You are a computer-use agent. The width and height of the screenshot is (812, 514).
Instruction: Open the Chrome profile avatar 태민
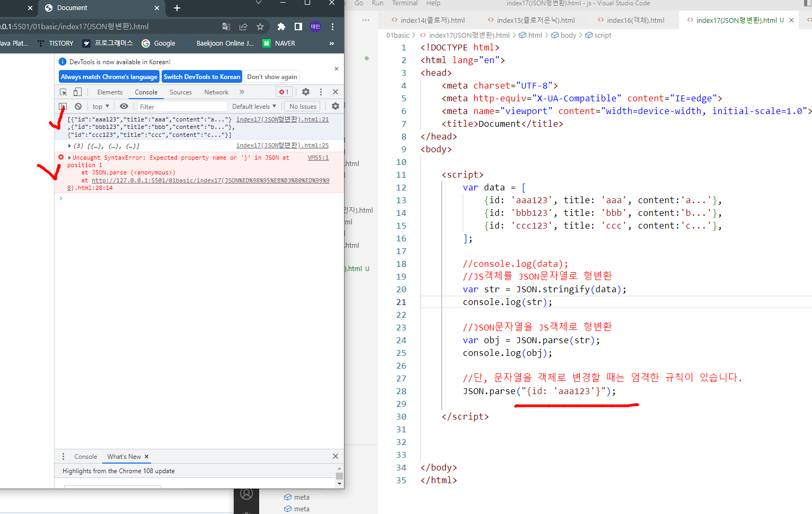tap(315, 27)
